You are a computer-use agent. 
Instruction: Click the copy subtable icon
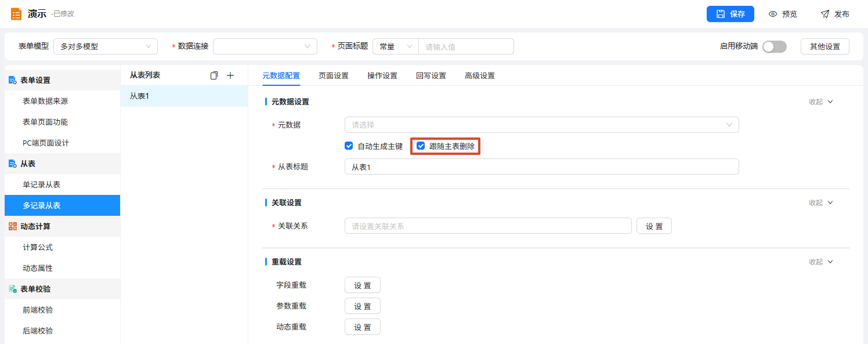pyautogui.click(x=214, y=75)
